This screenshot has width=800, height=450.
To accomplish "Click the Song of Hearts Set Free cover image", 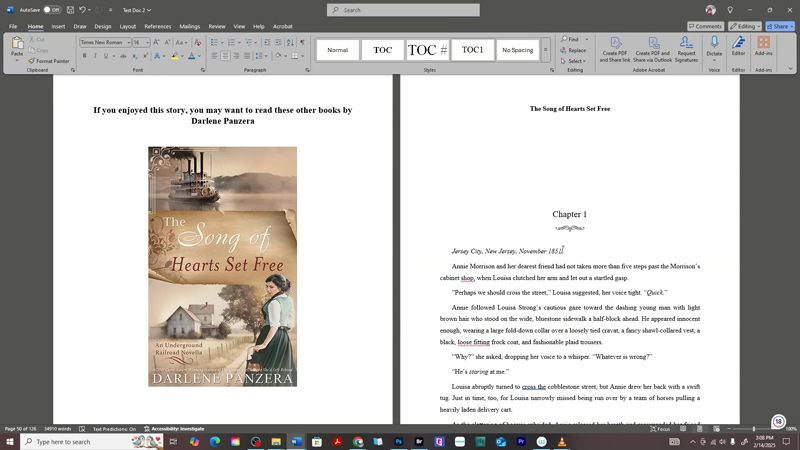I will coord(222,266).
